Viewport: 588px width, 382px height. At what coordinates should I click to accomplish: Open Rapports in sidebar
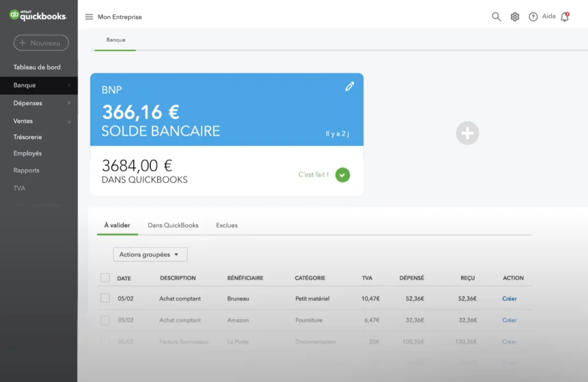[x=26, y=171]
